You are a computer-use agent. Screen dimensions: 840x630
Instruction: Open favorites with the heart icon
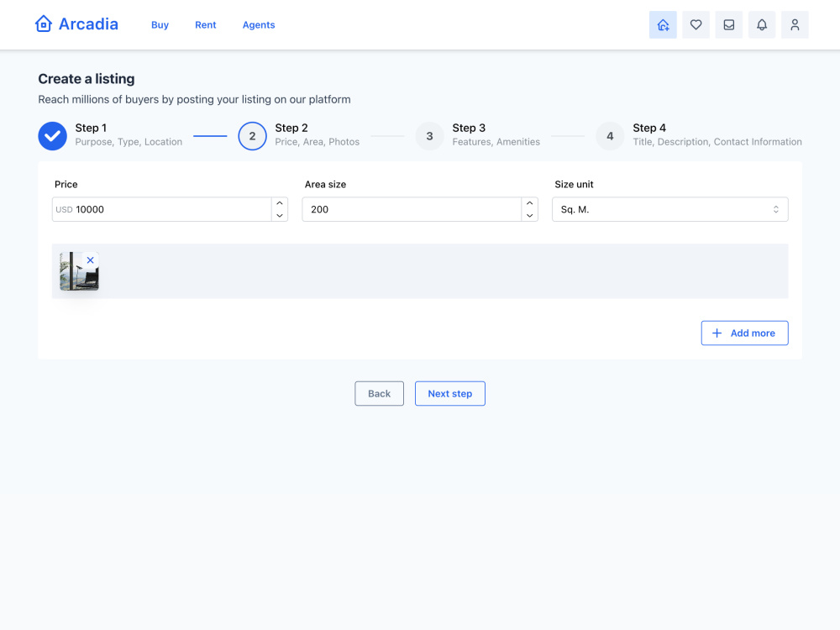pos(696,24)
